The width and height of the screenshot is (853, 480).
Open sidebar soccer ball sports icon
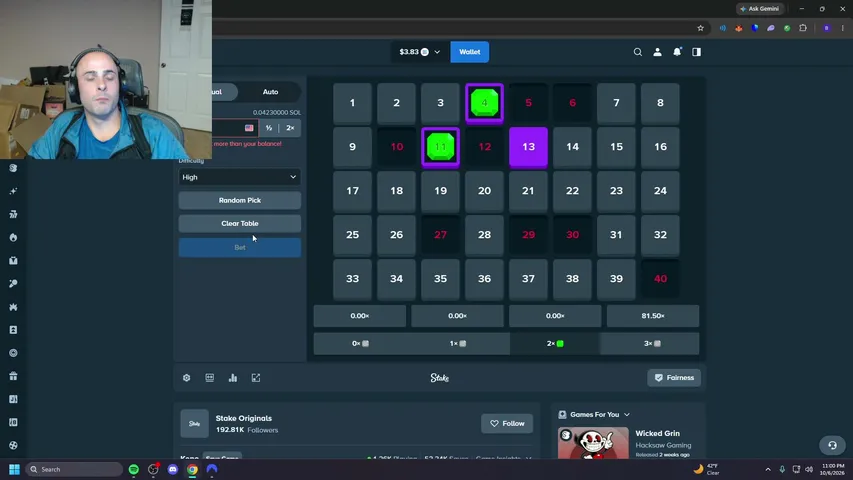(x=13, y=445)
